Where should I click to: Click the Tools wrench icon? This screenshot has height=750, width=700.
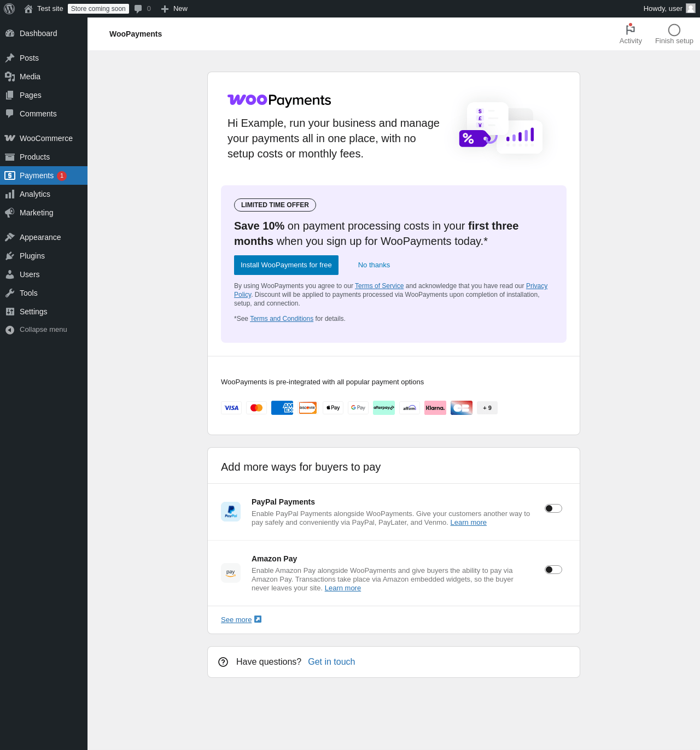10,293
